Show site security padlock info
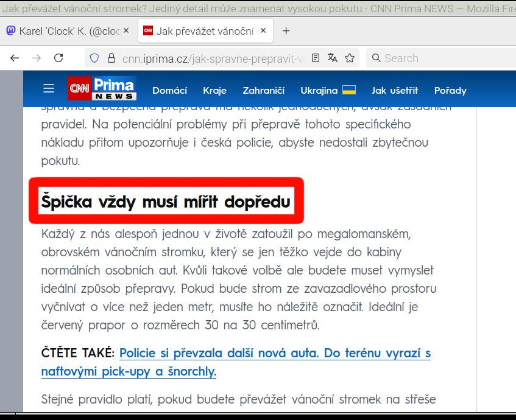Image resolution: width=516 pixels, height=420 pixels. pos(111,58)
